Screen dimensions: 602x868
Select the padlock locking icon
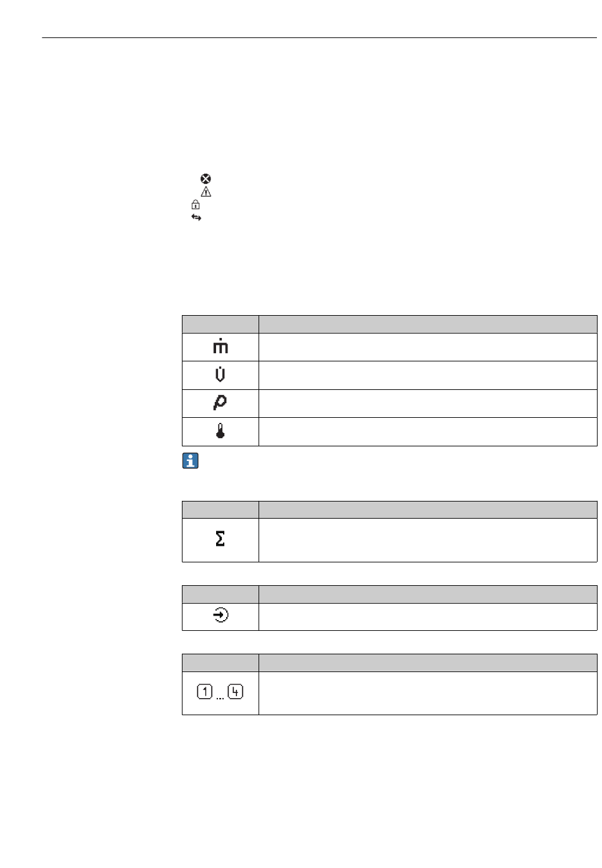pyautogui.click(x=196, y=205)
